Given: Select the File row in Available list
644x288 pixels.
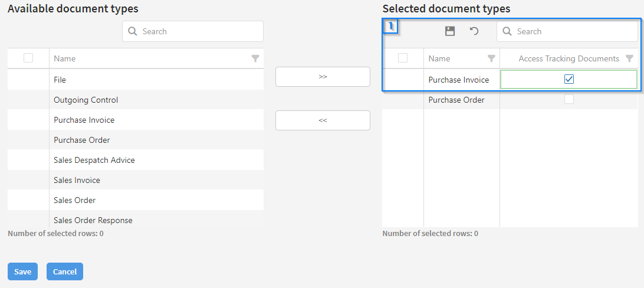Looking at the screenshot, I should coord(60,80).
